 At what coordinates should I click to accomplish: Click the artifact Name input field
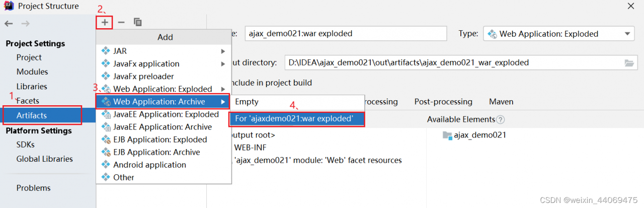coord(345,34)
